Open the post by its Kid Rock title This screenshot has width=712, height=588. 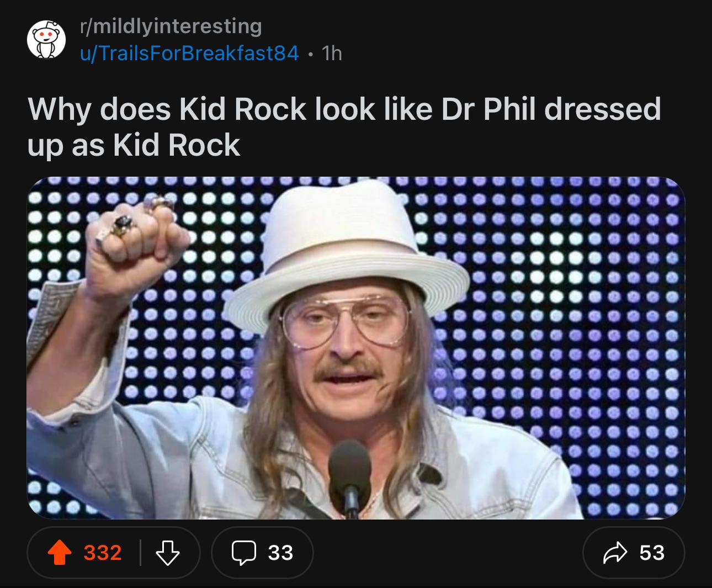[344, 126]
